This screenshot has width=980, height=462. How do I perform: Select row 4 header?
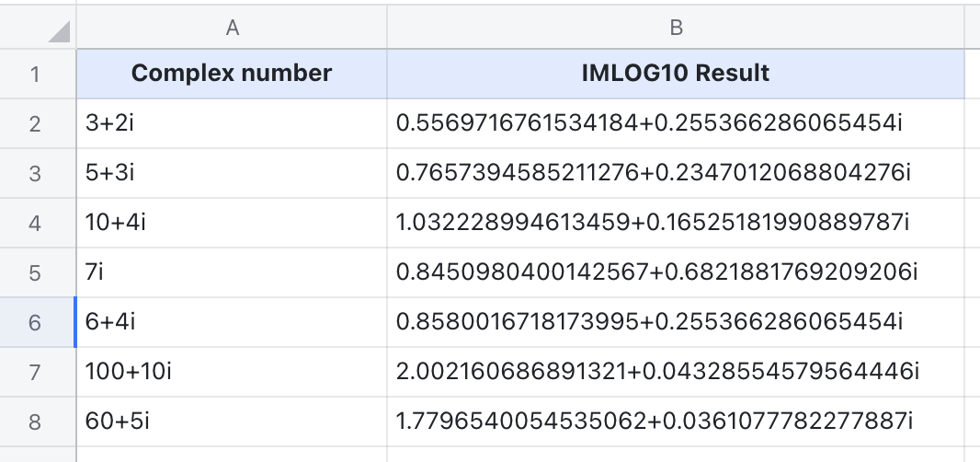(x=36, y=223)
